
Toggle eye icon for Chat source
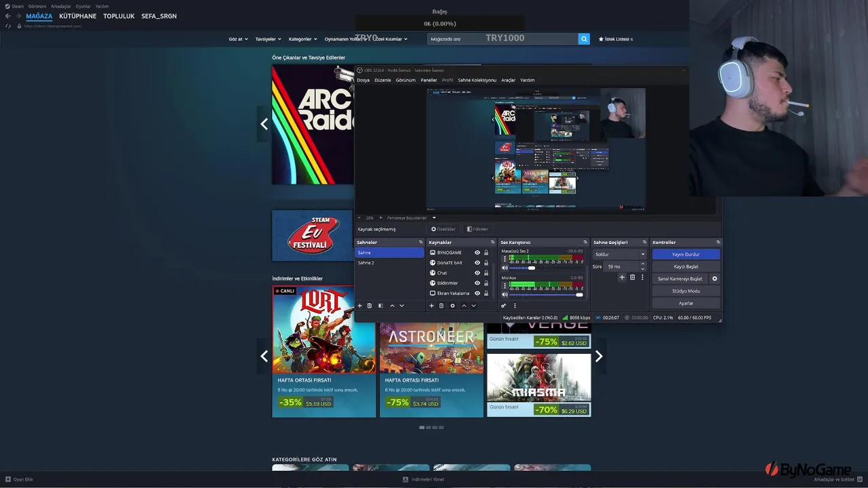(x=477, y=273)
